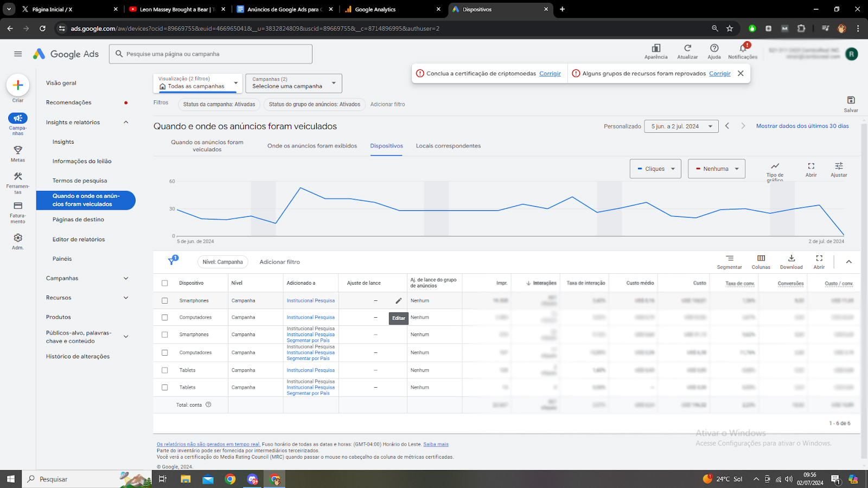Open the main hamburger menu
868x488 pixels.
tap(18, 54)
